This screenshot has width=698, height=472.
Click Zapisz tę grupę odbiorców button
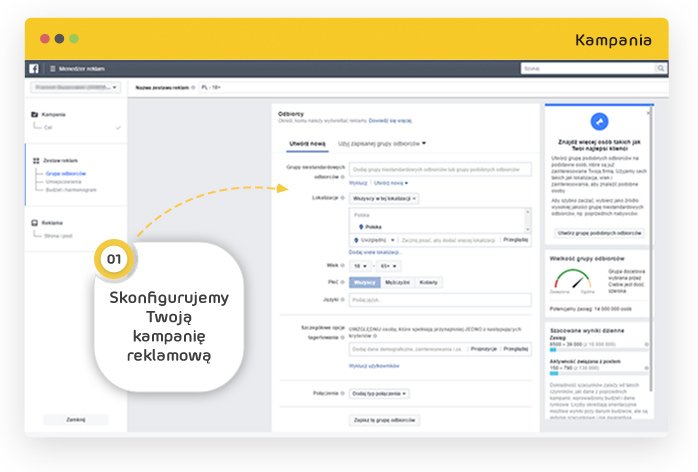point(384,420)
